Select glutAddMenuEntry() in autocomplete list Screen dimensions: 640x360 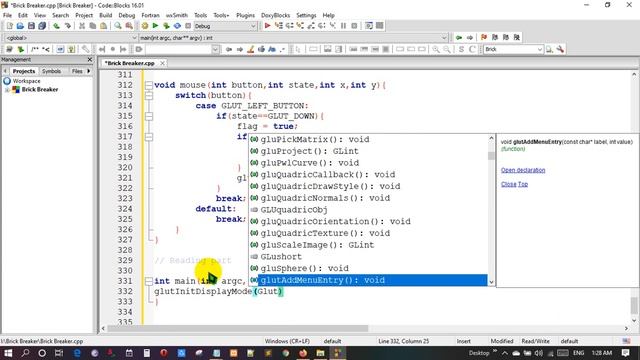[368, 280]
